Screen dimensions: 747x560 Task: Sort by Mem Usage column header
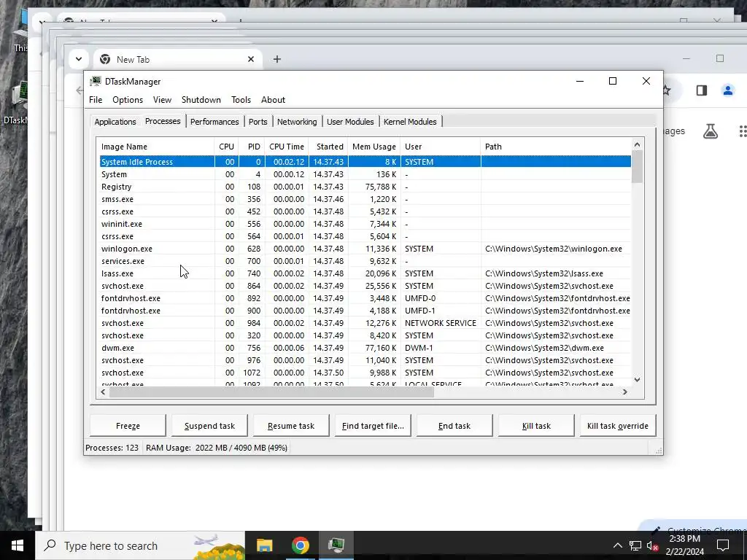pos(374,147)
